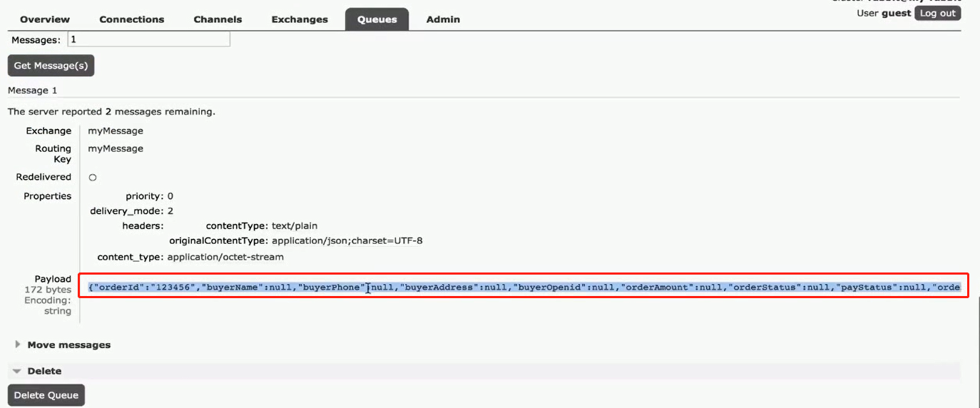Viewport: 980px width, 408px height.
Task: Go to the Channels tab
Action: 218,19
